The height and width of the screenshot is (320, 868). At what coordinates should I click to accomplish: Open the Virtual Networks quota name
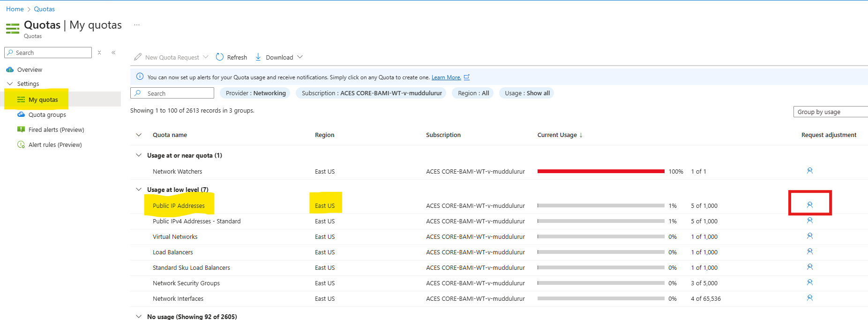[175, 236]
